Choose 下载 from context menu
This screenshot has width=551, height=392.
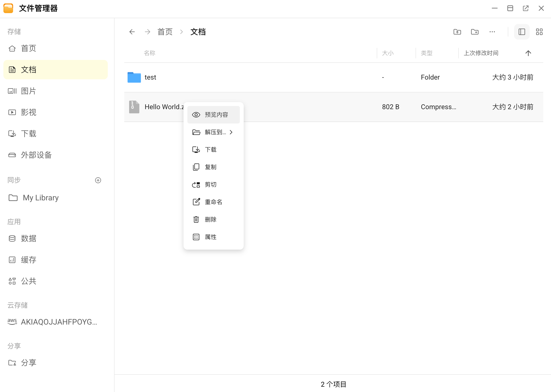click(214, 150)
